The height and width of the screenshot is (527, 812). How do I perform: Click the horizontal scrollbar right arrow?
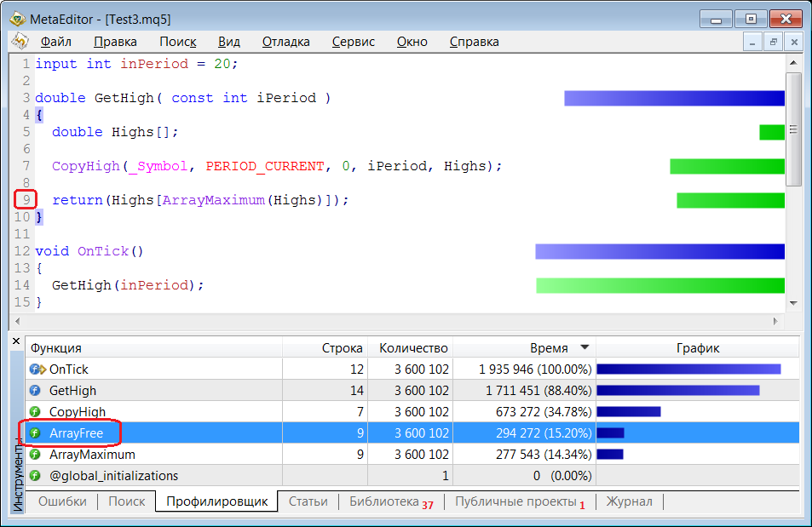[775, 321]
